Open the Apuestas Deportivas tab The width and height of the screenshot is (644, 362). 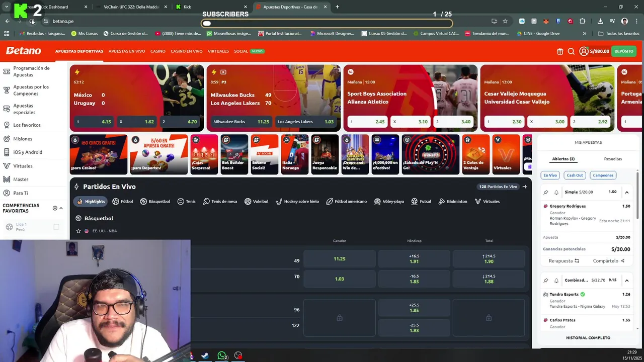click(79, 51)
